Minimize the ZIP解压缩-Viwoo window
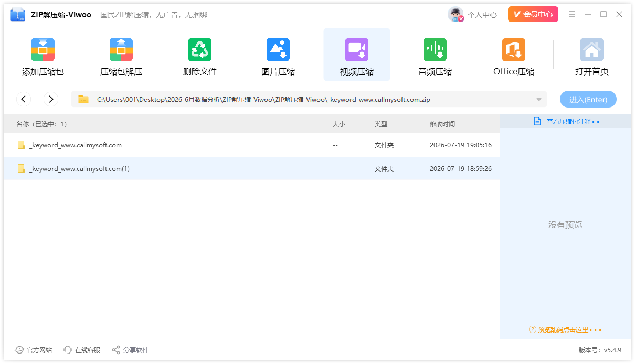The height and width of the screenshot is (364, 635). 588,14
